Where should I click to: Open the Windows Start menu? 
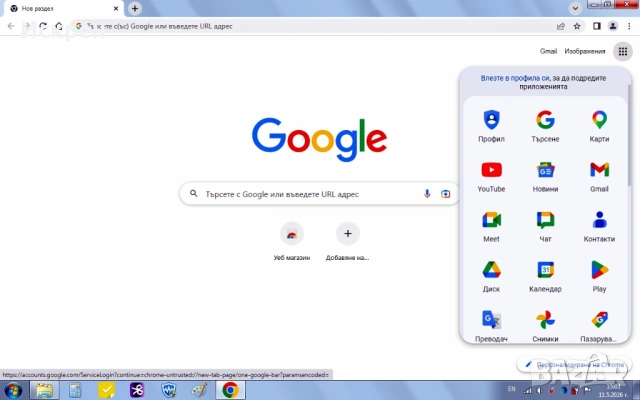pos(13,390)
